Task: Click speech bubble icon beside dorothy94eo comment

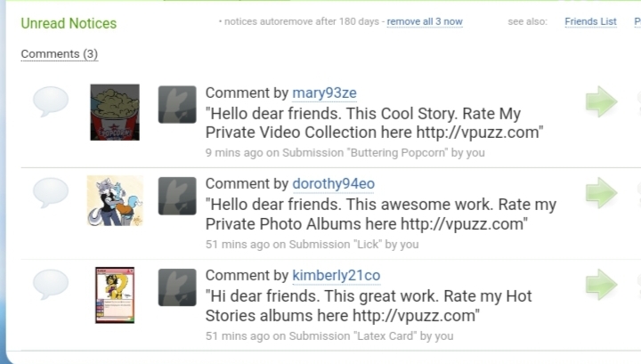Action: click(x=50, y=193)
